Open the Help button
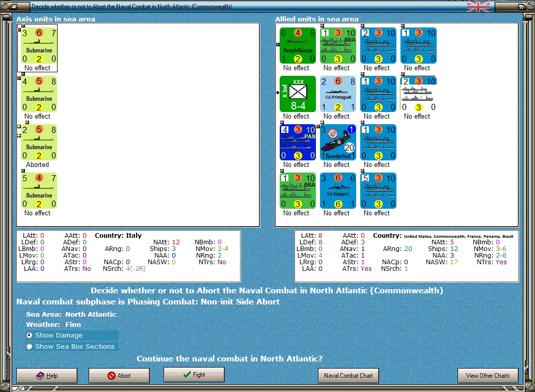This screenshot has height=392, width=535. (x=47, y=376)
